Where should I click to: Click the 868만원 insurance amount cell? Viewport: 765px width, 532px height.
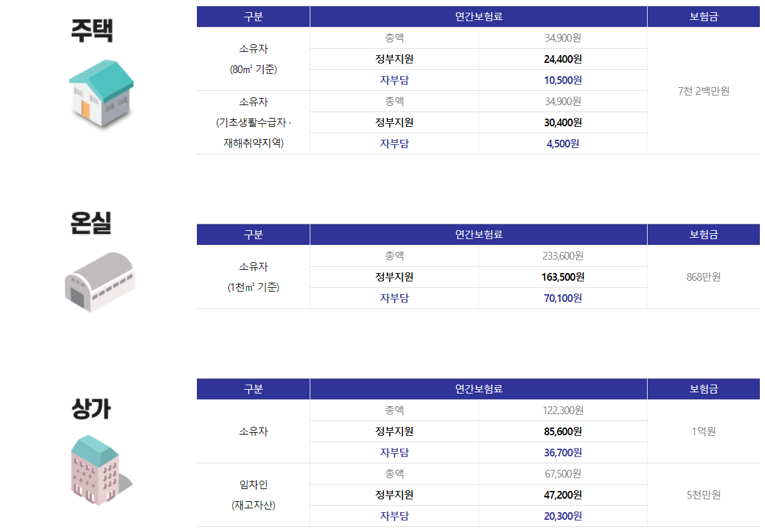[x=703, y=277]
